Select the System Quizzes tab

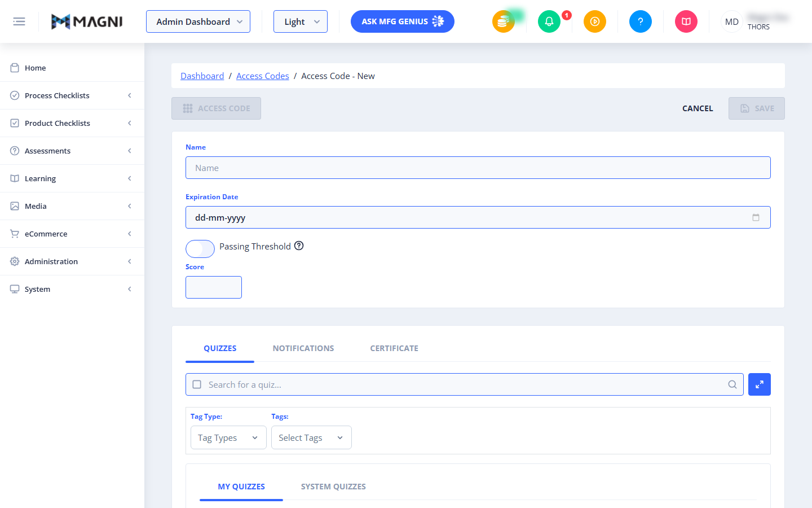[333, 487]
